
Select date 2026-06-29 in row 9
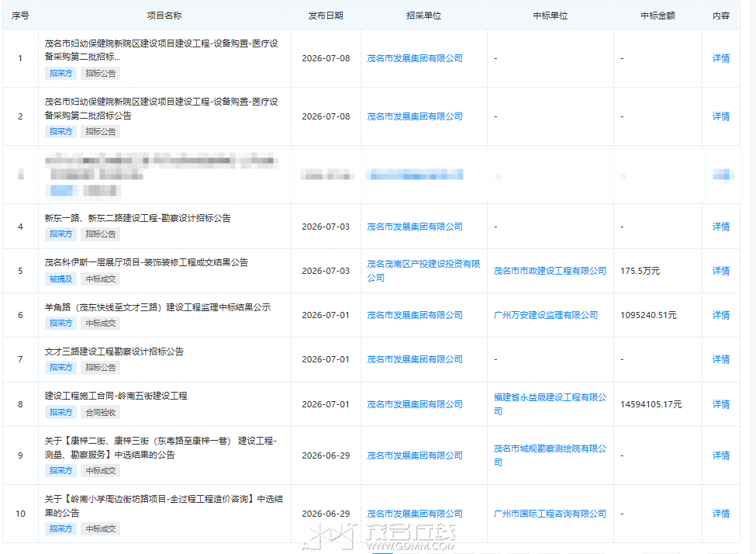pos(326,455)
